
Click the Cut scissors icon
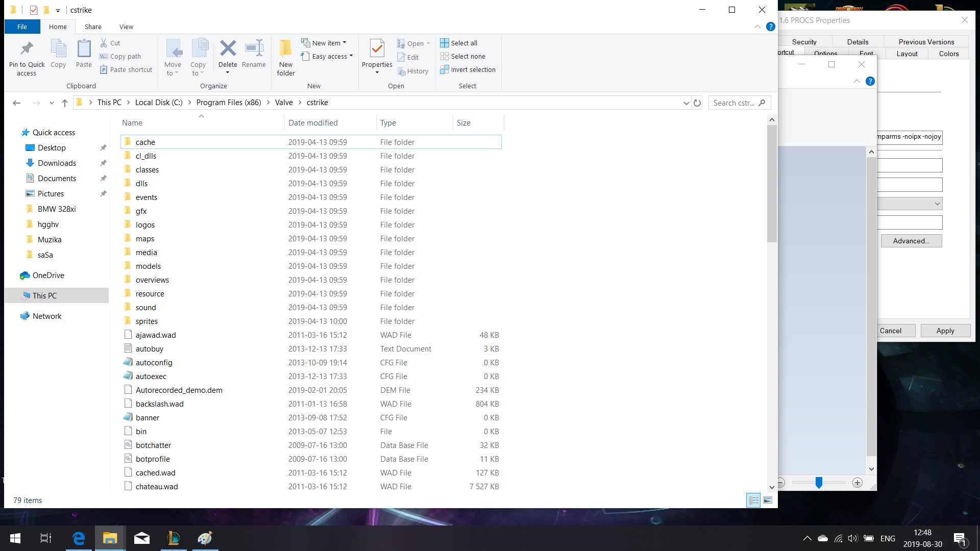point(104,43)
